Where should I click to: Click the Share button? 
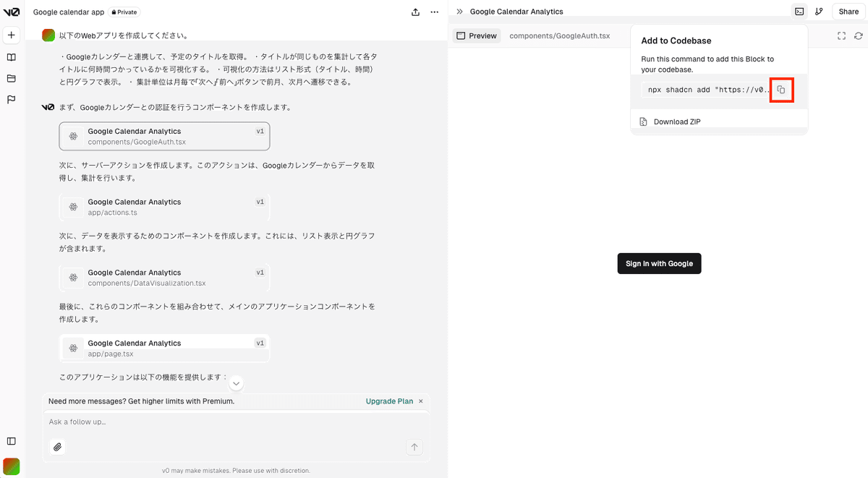(x=848, y=12)
